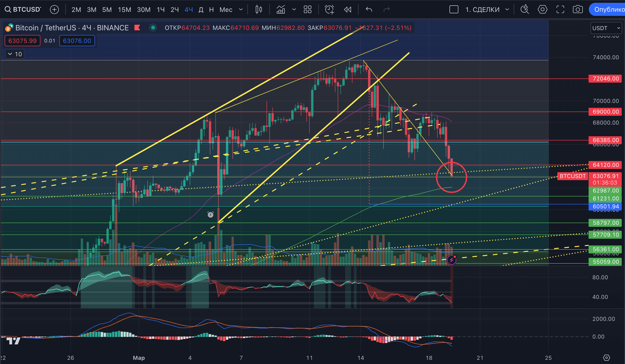625x364 pixels.
Task: Start bar replay with rewind icon
Action: coord(348,9)
